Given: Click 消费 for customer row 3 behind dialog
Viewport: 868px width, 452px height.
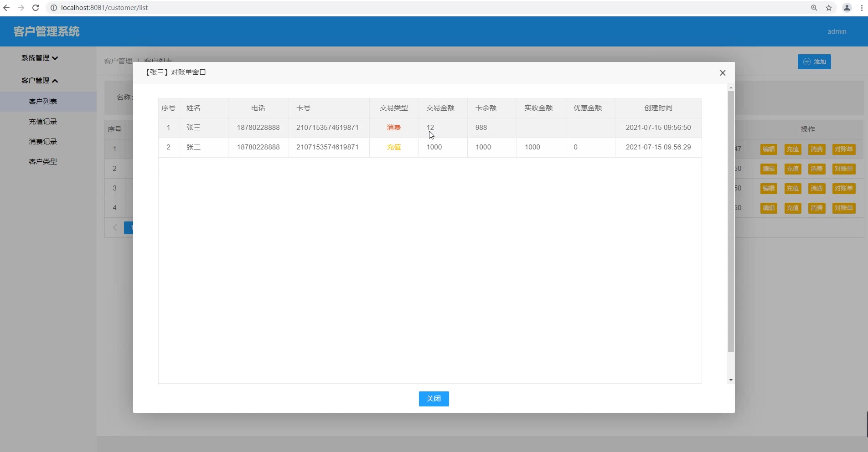Looking at the screenshot, I should 816,188.
